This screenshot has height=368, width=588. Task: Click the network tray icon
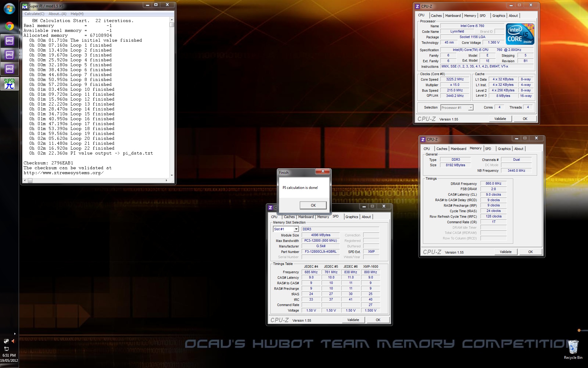coord(6,348)
